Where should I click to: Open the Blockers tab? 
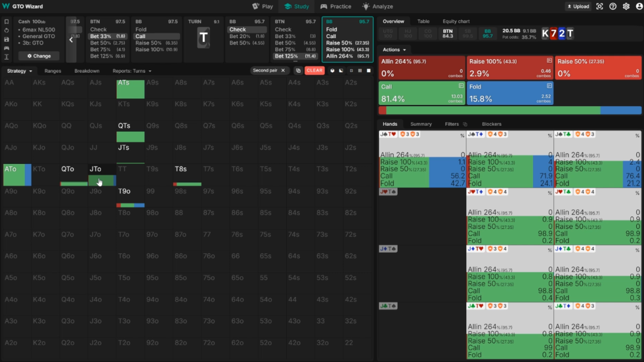click(x=491, y=124)
